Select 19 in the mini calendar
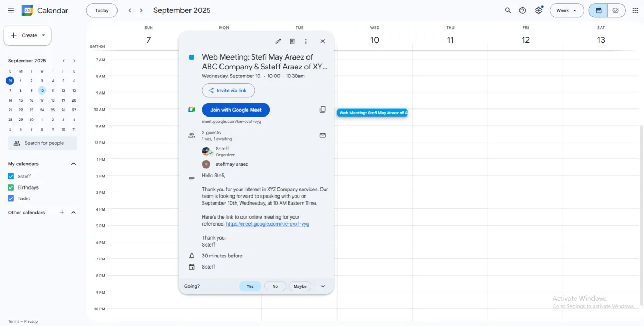Image resolution: width=644 pixels, height=326 pixels. 63,100
